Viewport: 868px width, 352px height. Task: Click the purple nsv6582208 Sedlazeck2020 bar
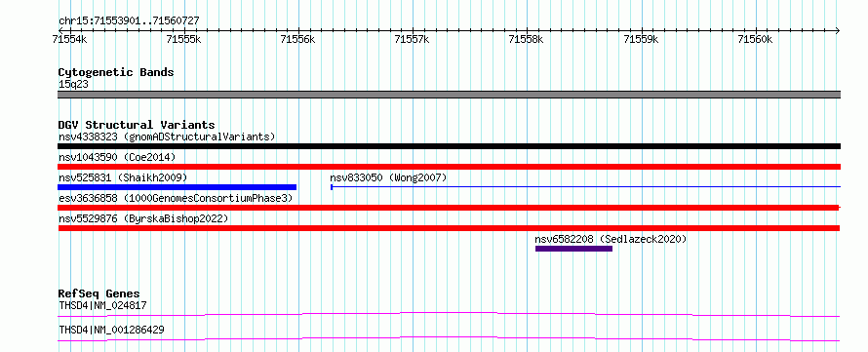[573, 249]
